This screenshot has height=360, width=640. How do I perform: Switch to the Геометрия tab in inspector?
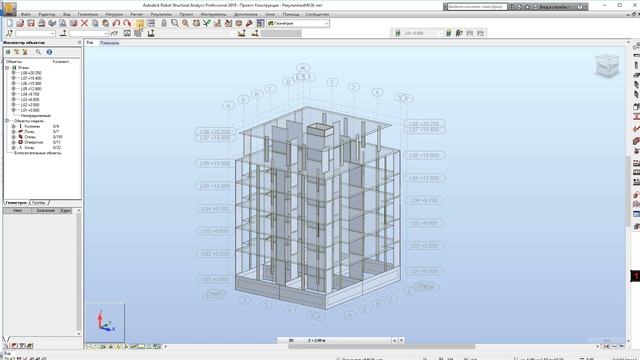(x=16, y=202)
